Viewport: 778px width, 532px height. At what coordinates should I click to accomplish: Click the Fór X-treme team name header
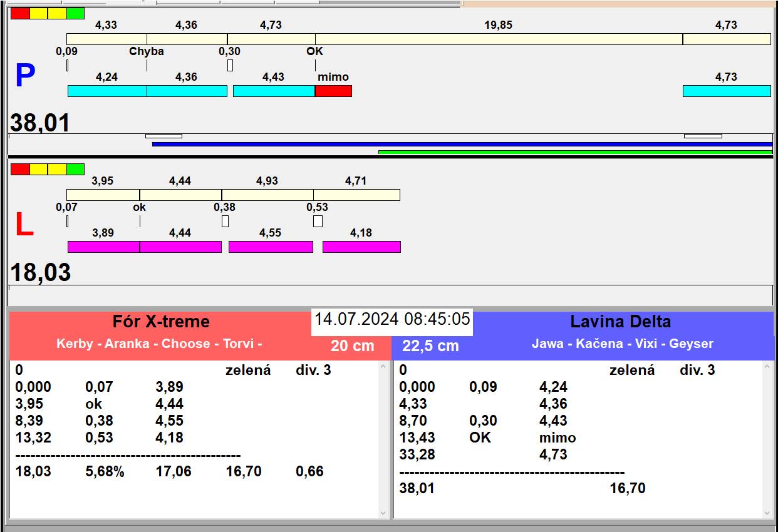click(x=161, y=322)
